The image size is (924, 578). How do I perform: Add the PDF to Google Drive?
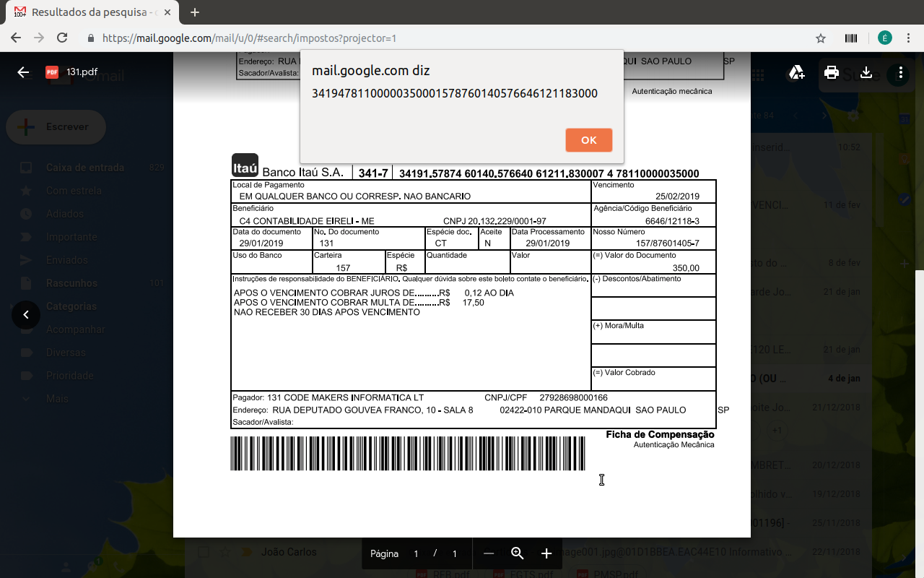[x=796, y=72]
